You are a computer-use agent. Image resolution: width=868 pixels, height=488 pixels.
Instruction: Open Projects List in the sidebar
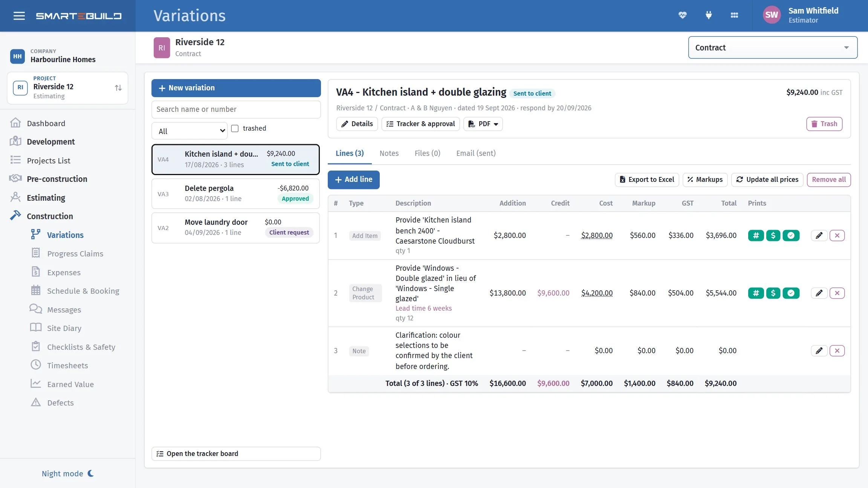(x=49, y=160)
